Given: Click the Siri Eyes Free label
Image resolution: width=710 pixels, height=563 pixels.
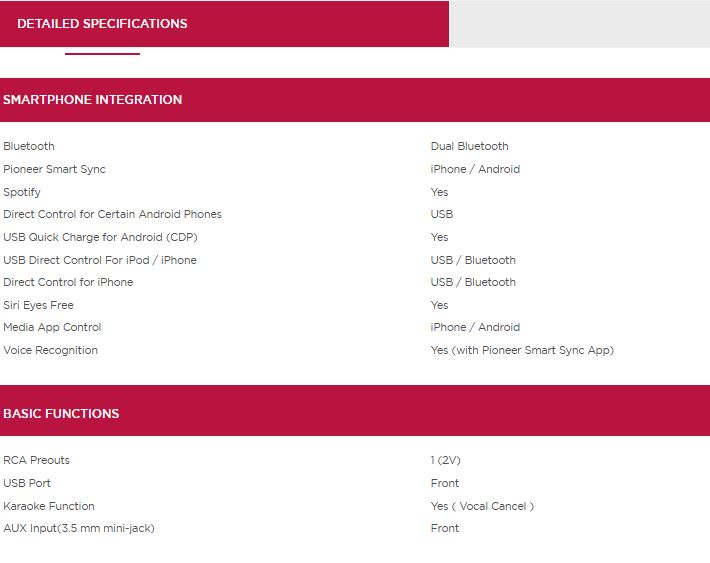Looking at the screenshot, I should coord(38,305).
